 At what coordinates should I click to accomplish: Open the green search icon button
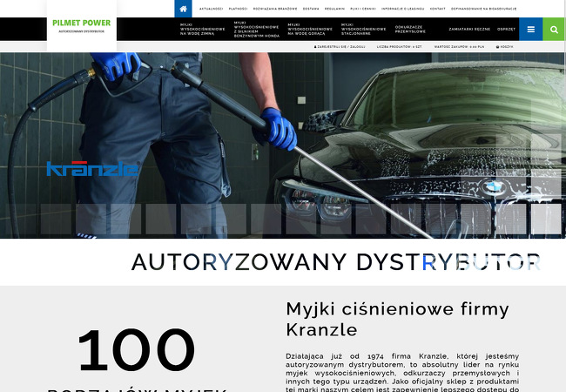(554, 30)
